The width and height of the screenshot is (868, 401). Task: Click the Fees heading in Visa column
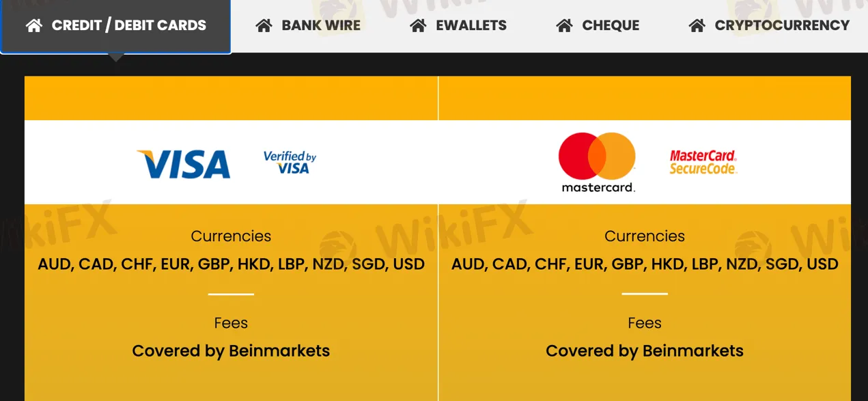(x=231, y=323)
